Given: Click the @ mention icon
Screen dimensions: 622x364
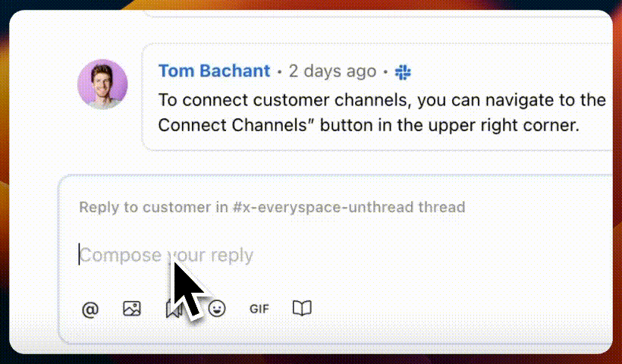Looking at the screenshot, I should click(x=90, y=309).
